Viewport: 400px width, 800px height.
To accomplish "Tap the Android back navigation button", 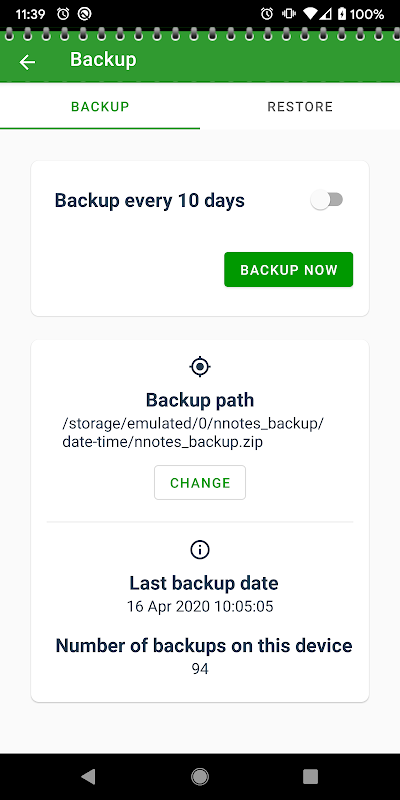I will click(x=88, y=777).
